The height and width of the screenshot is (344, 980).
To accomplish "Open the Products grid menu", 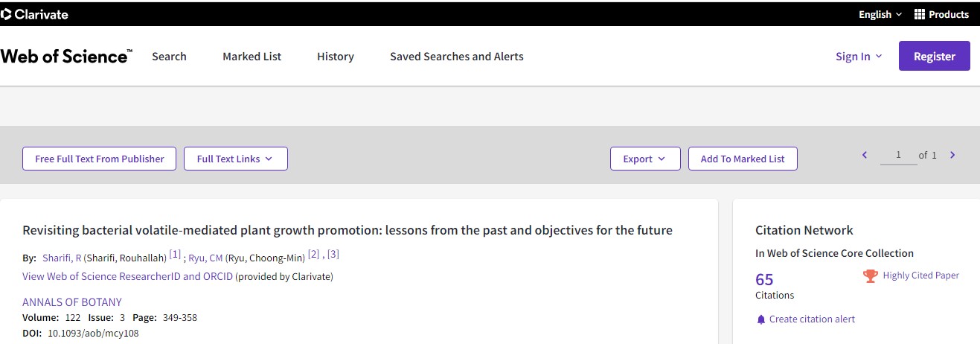I will click(941, 14).
